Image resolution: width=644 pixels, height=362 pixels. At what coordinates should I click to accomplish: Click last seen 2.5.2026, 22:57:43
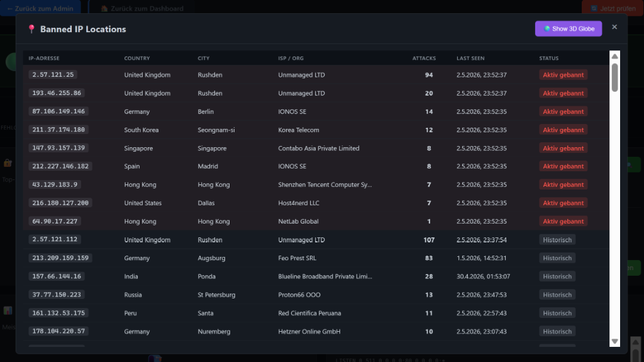[x=481, y=313]
